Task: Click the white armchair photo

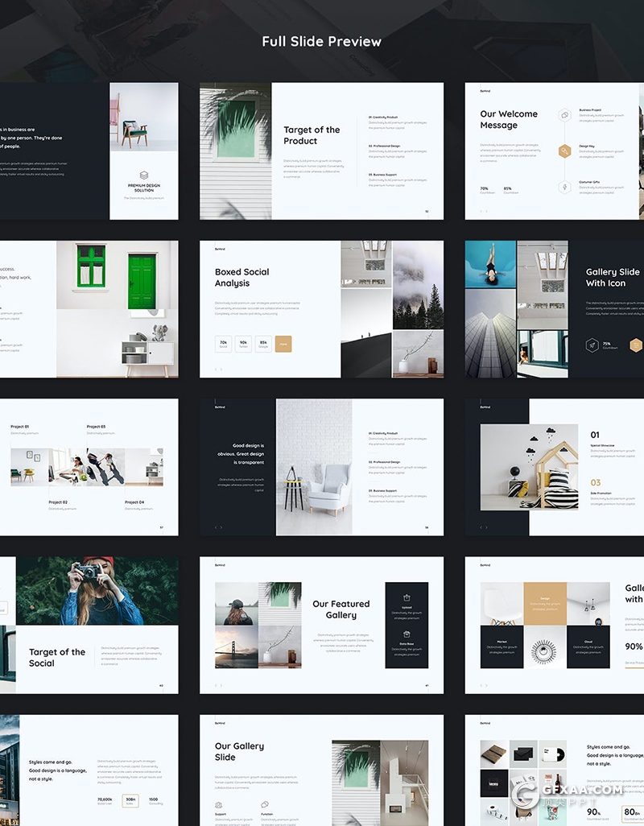Action: [314, 467]
